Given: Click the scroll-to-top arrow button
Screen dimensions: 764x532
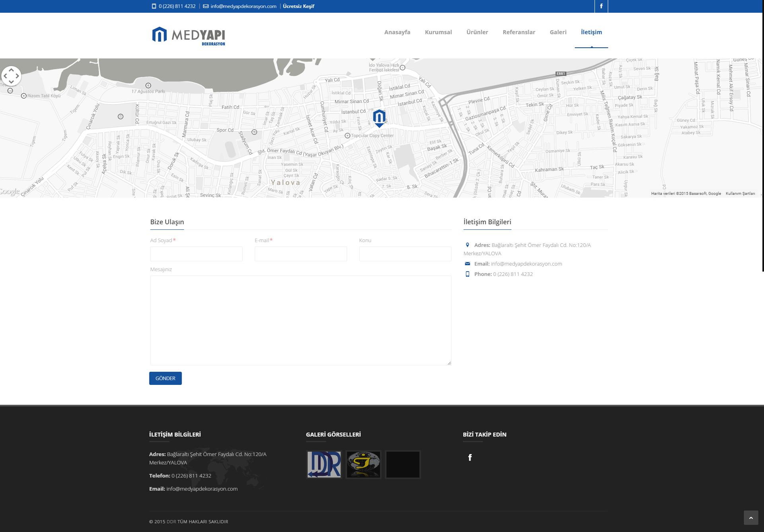Looking at the screenshot, I should pyautogui.click(x=750, y=518).
